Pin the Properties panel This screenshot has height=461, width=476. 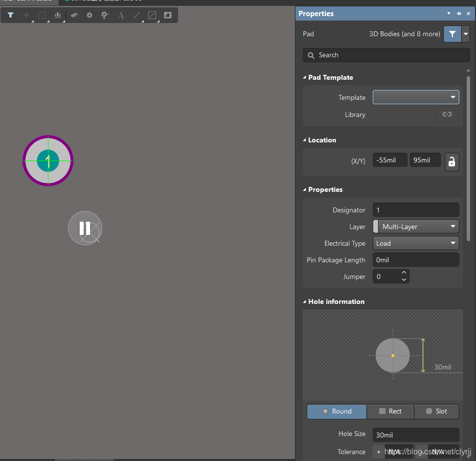[x=458, y=14]
